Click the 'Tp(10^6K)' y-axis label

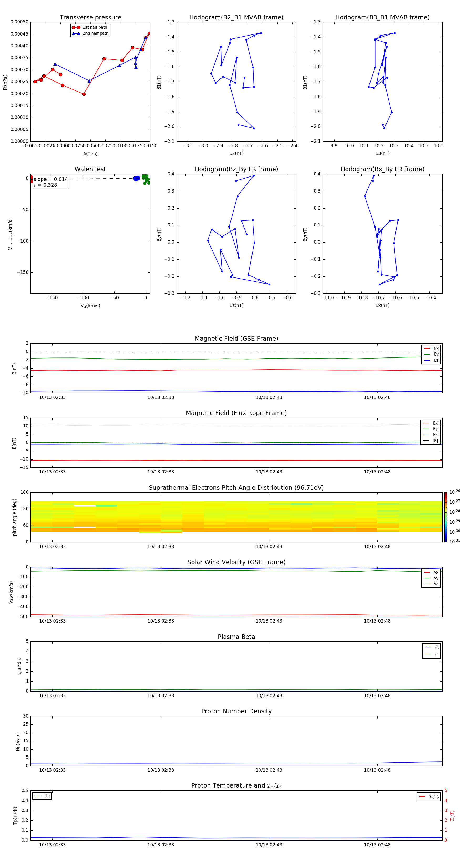point(15,815)
